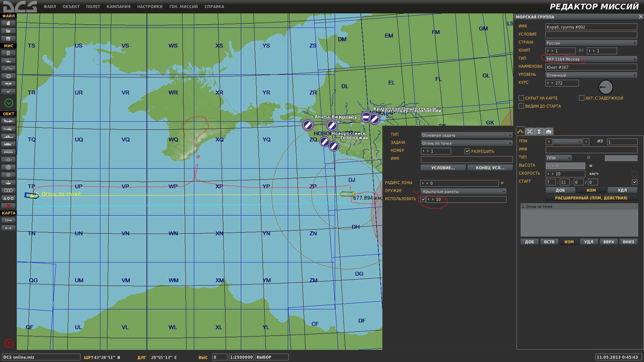Image resolution: width=644 pixels, height=362 pixels.
Task: Click the КУРС heading compass dial
Action: pyautogui.click(x=606, y=87)
